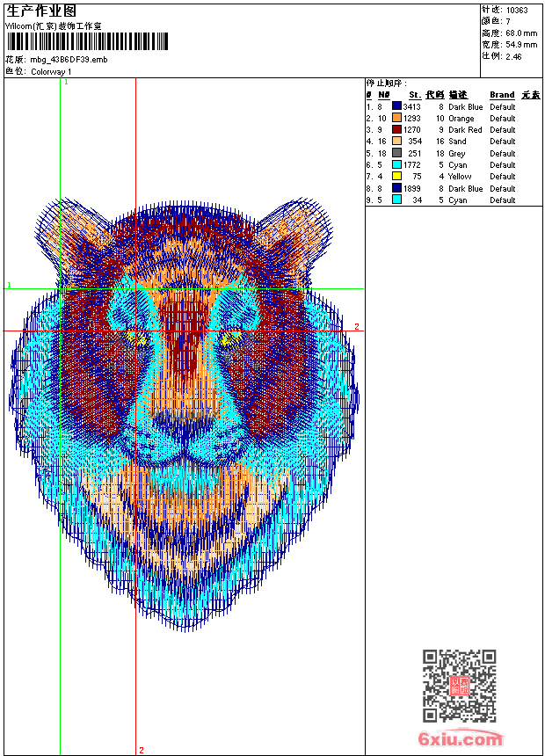Click Cyan swatch with 1772 stitches

pos(396,164)
